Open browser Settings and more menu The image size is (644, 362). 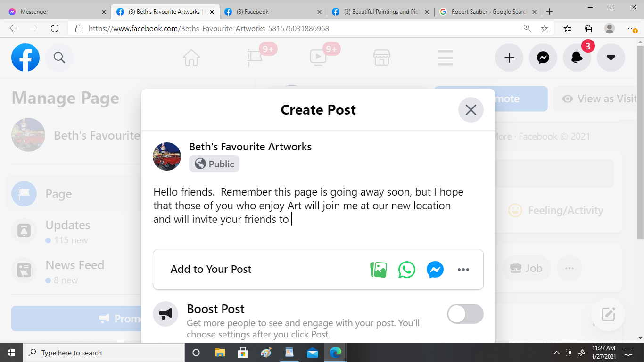point(632,28)
